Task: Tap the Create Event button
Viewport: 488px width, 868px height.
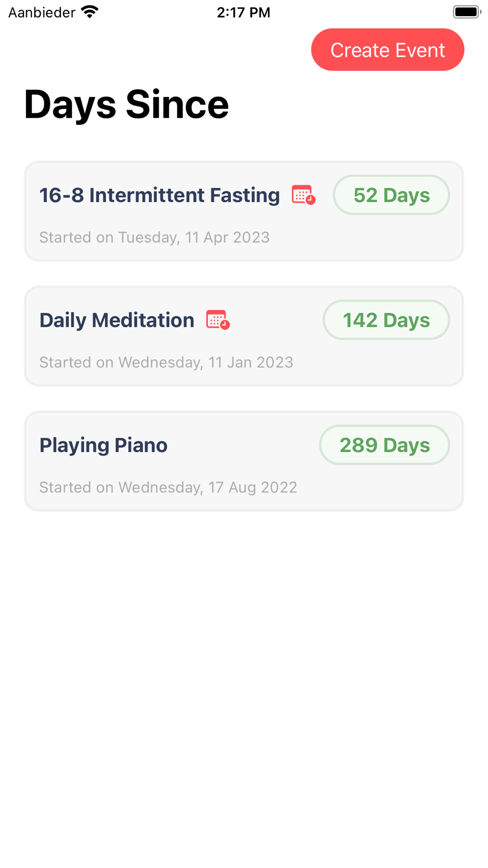Action: 387,50
